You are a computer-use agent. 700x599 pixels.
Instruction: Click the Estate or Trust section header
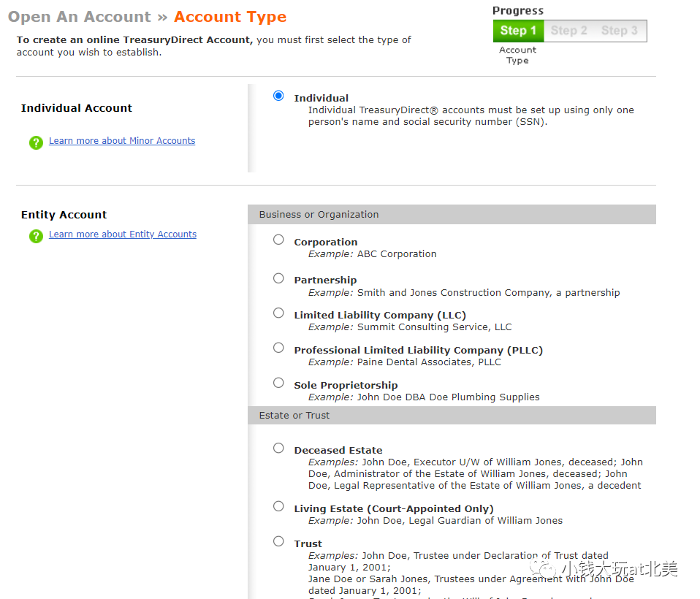[452, 415]
